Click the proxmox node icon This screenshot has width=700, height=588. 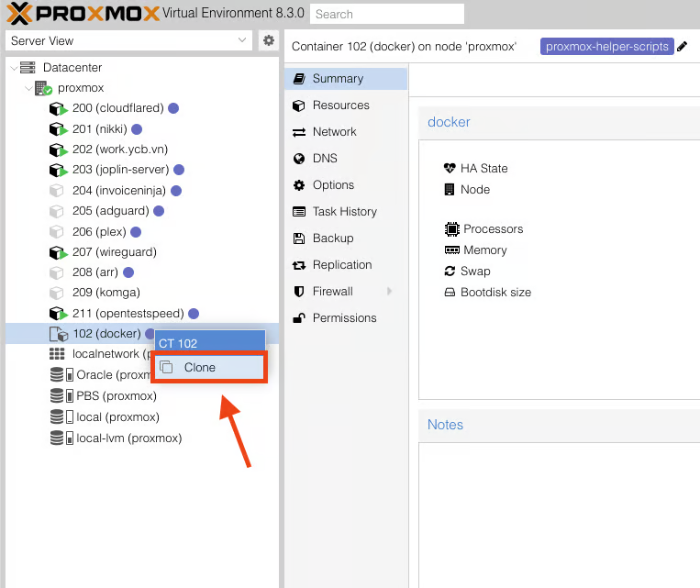[43, 88]
